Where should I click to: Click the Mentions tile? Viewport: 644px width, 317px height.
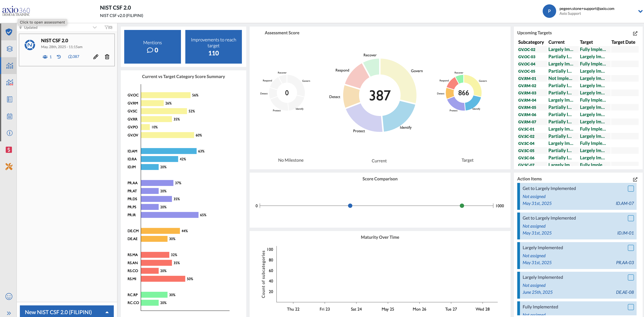click(x=152, y=47)
